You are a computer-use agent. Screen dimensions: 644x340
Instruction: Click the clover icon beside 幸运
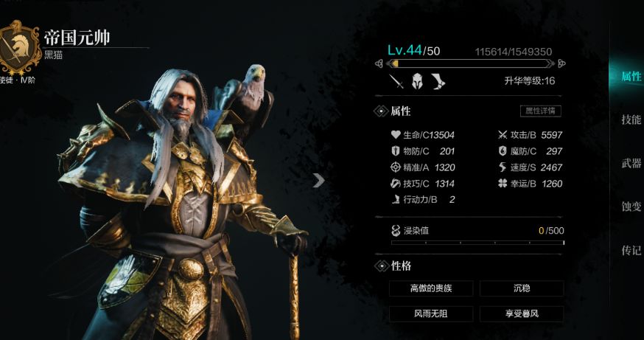point(503,184)
